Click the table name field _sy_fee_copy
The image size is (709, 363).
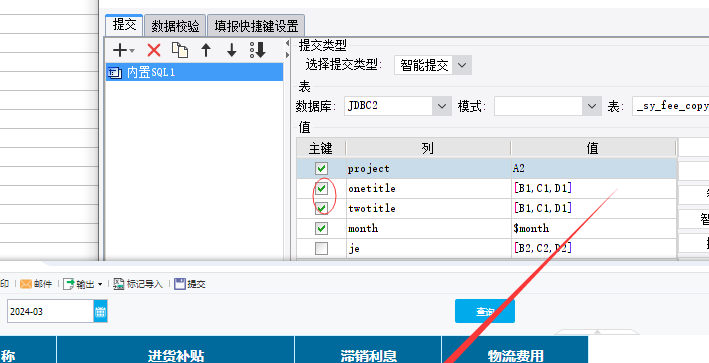(x=671, y=106)
